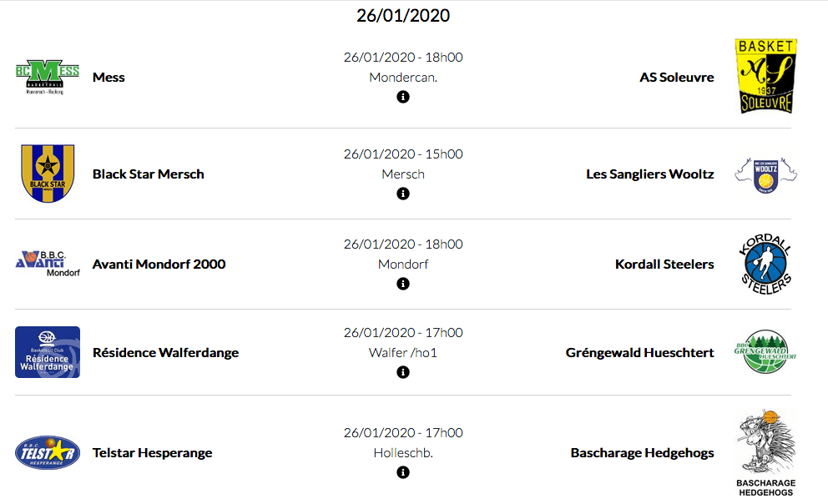Click the Les Sangliers Wooltz logo
Image resolution: width=828 pixels, height=504 pixels.
765,174
